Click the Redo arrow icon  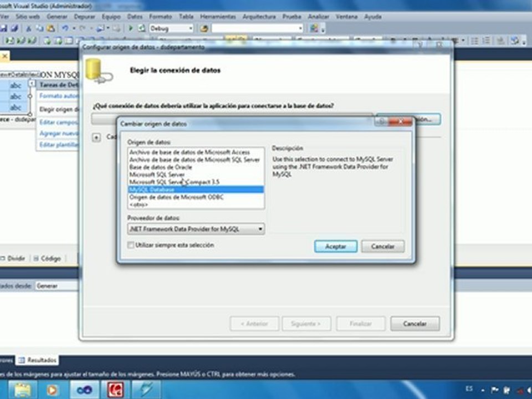point(83,28)
